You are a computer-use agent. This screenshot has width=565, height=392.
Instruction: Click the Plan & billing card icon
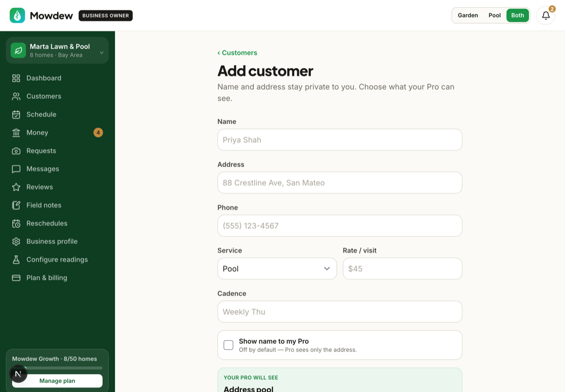[16, 278]
